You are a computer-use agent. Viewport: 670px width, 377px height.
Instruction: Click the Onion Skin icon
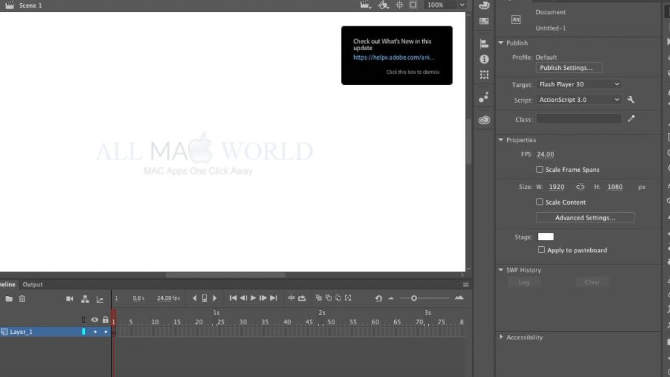coord(318,298)
